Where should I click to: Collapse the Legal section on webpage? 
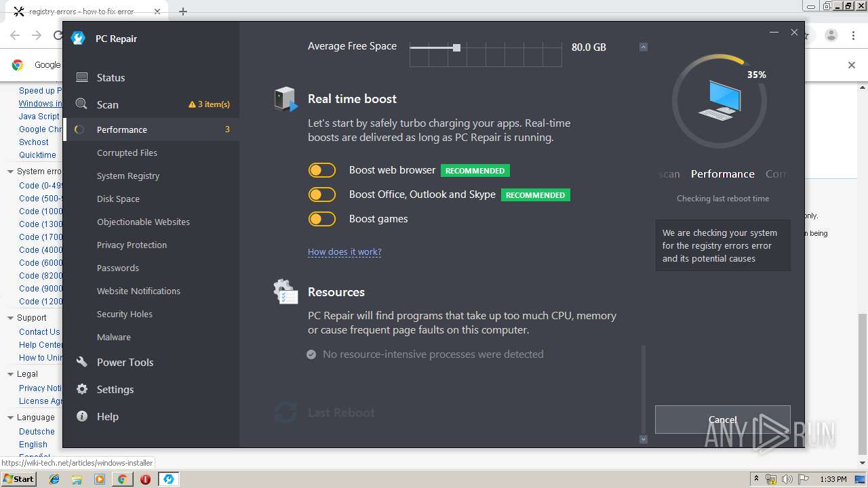pos(10,374)
